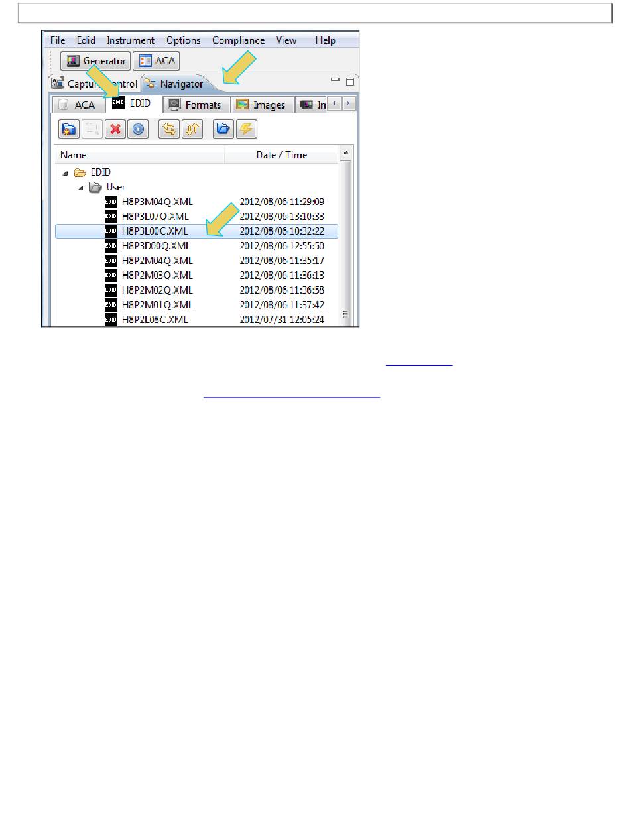Screen dimensions: 630x840
Task: Minimize the Navigator panel
Action: tap(335, 81)
